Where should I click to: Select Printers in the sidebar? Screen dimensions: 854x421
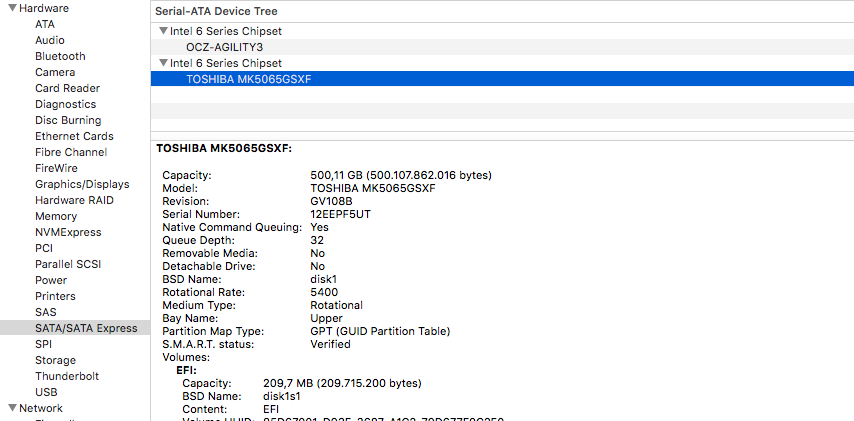[55, 296]
